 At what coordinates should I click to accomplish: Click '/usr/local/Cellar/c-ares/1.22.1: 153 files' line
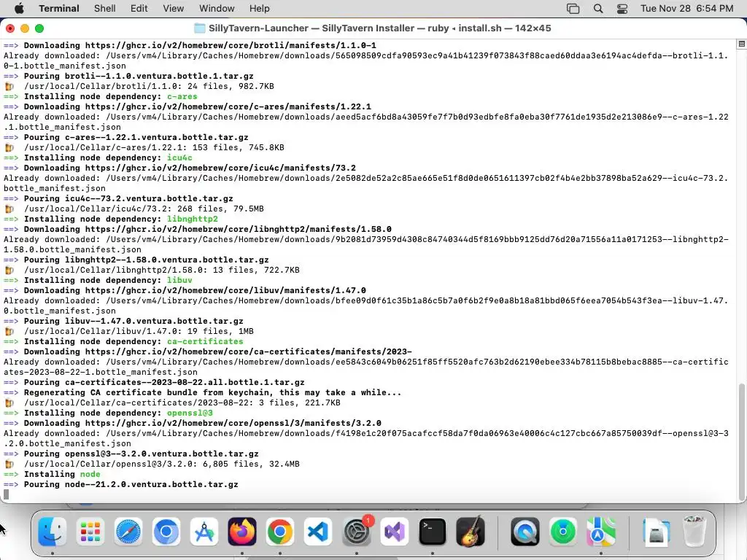154,147
